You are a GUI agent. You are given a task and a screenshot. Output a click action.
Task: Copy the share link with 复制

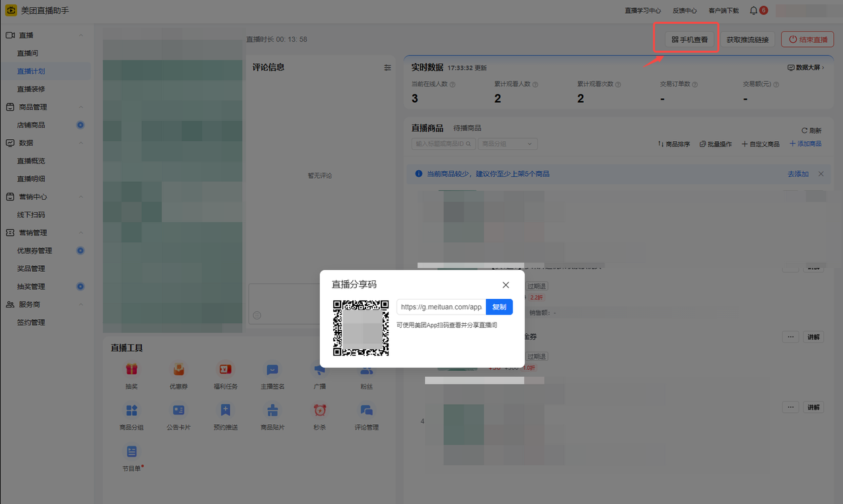(x=499, y=307)
